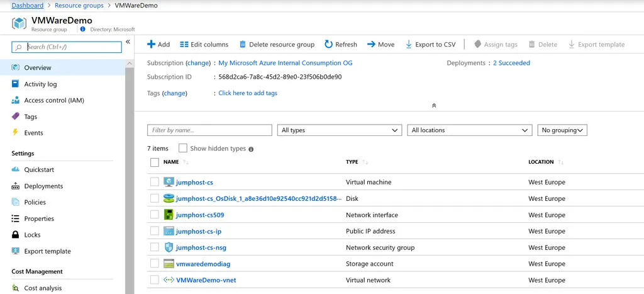Click the Access control people icon
The width and height of the screenshot is (644, 294).
16,100
